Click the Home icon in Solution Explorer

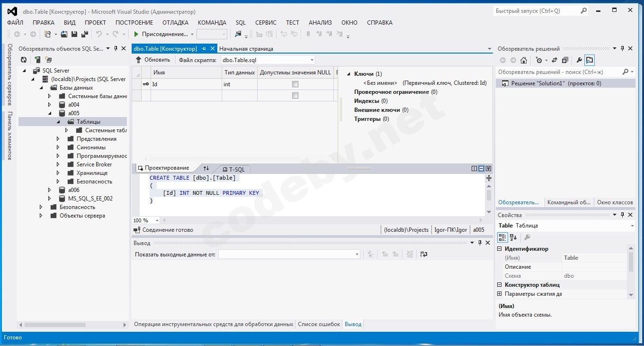(523, 60)
